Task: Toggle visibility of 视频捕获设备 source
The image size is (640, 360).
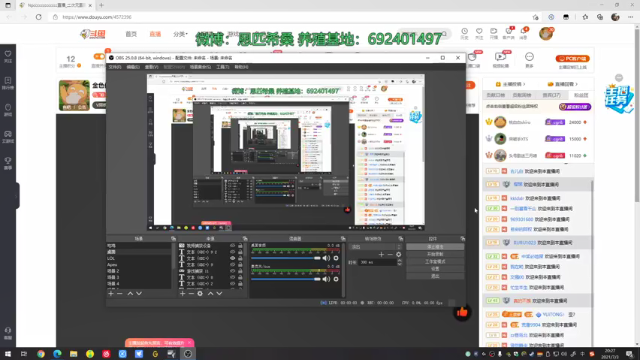Action: 233,246
